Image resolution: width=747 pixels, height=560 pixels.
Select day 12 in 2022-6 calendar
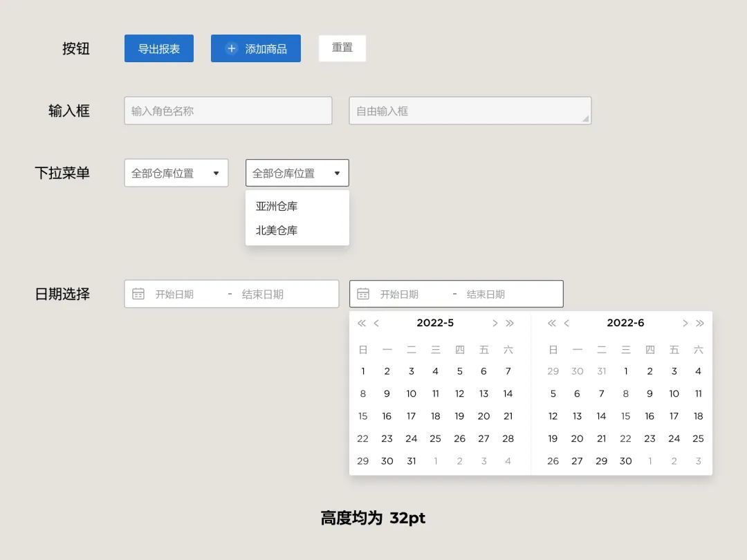tap(553, 416)
